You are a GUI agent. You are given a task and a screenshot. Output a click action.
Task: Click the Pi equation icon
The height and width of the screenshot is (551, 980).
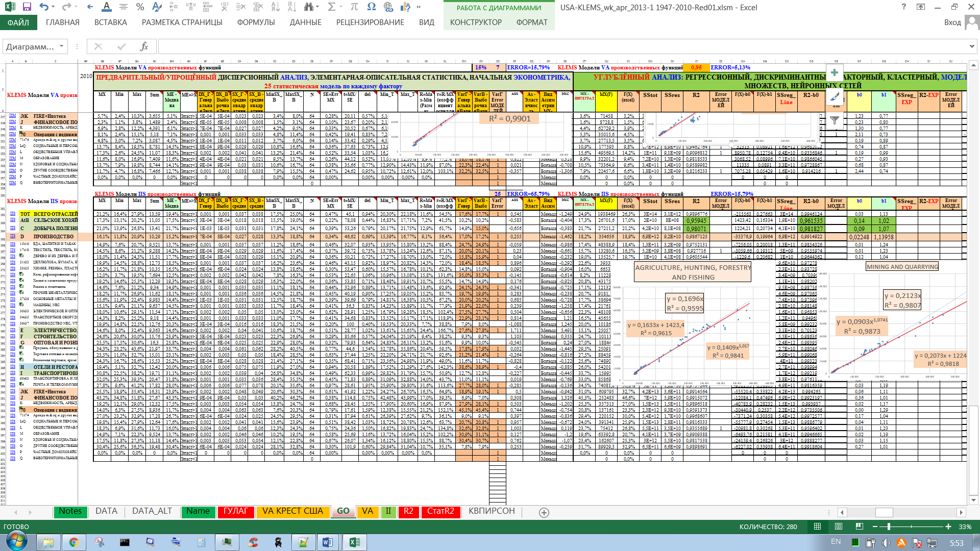tap(354, 7)
